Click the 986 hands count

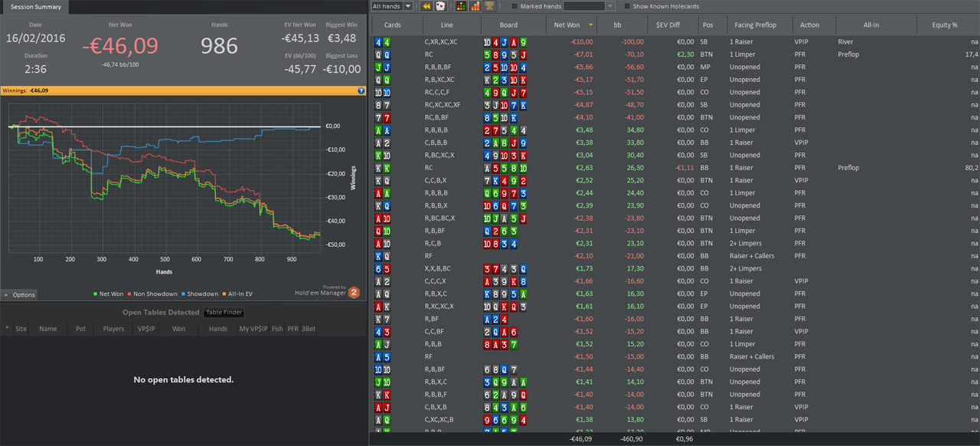219,46
